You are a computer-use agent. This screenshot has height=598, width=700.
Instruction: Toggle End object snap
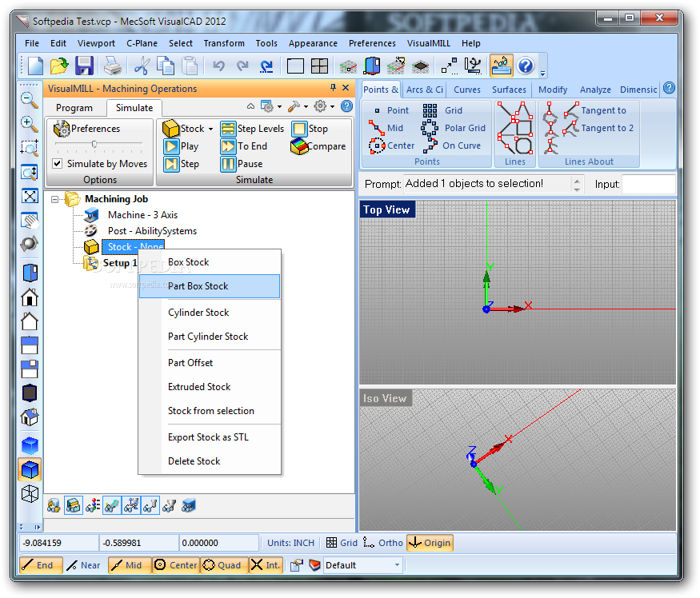(41, 565)
